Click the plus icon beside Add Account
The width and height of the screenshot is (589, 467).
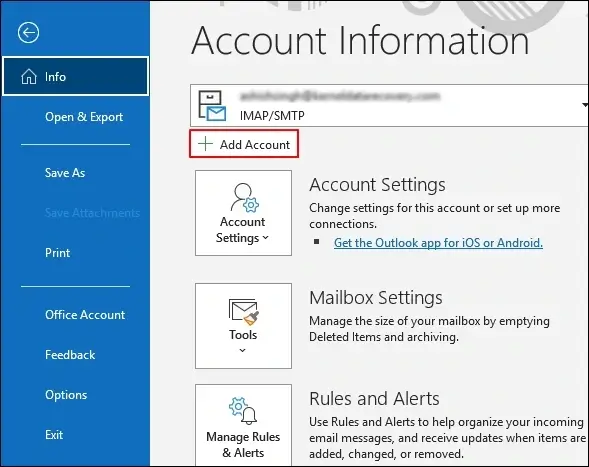click(205, 144)
